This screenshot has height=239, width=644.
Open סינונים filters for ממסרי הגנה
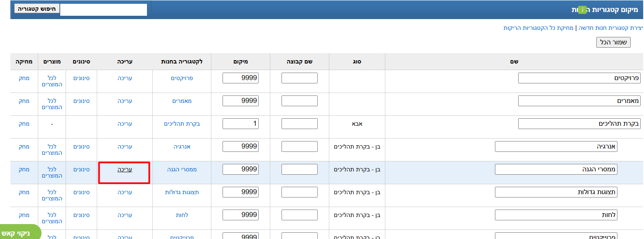(x=82, y=169)
